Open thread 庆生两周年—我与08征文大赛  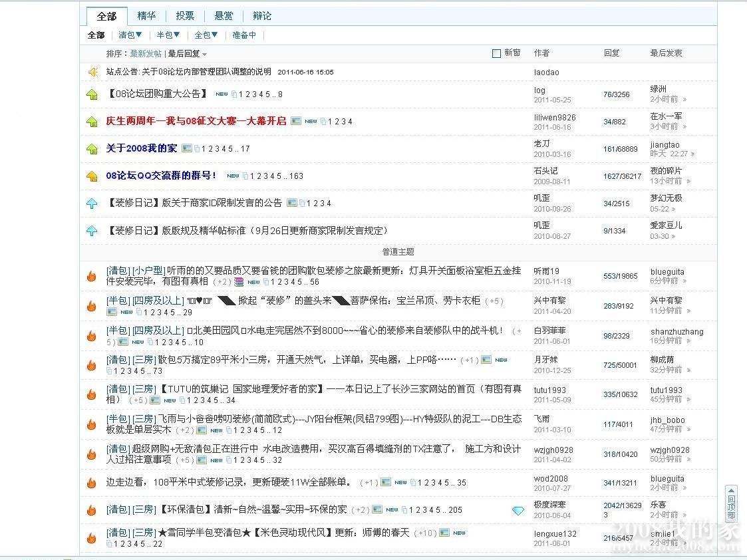pyautogui.click(x=196, y=121)
